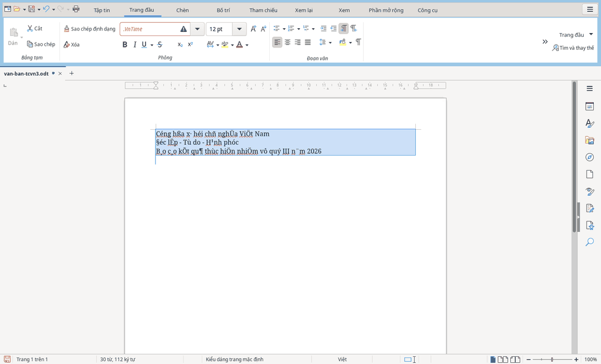Image resolution: width=601 pixels, height=364 pixels.
Task: Open the Tập tin tab
Action: tap(102, 10)
